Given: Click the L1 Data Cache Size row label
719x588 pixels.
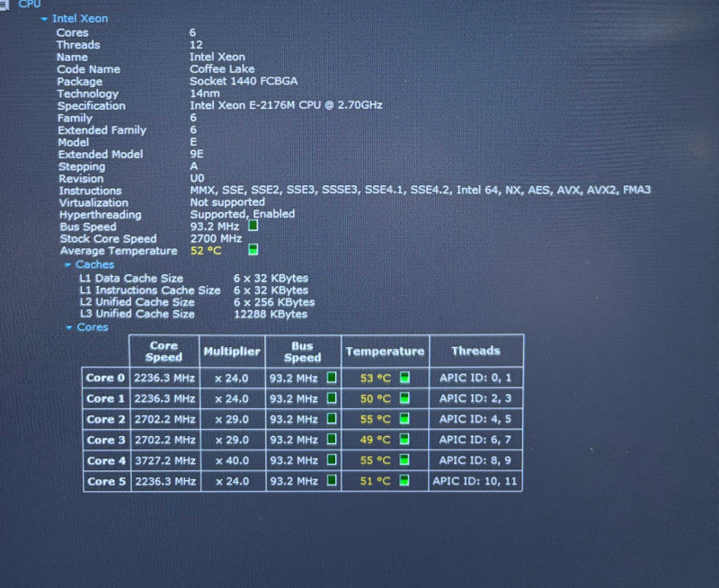Looking at the screenshot, I should coord(131,278).
